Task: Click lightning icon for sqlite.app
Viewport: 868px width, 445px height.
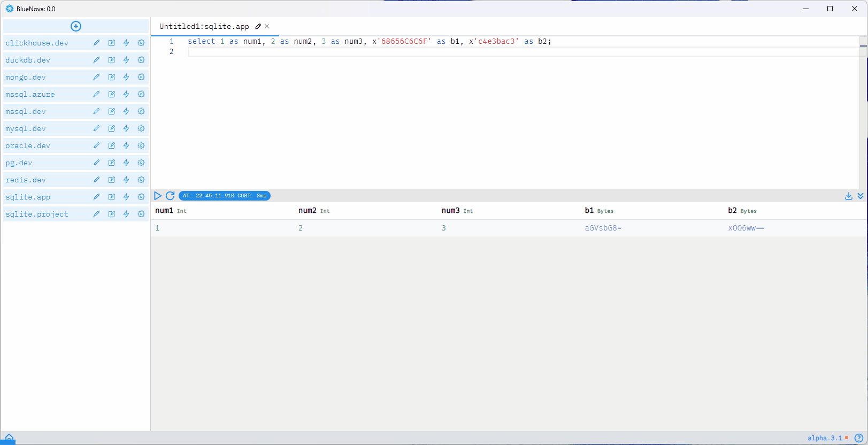Action: click(x=126, y=197)
